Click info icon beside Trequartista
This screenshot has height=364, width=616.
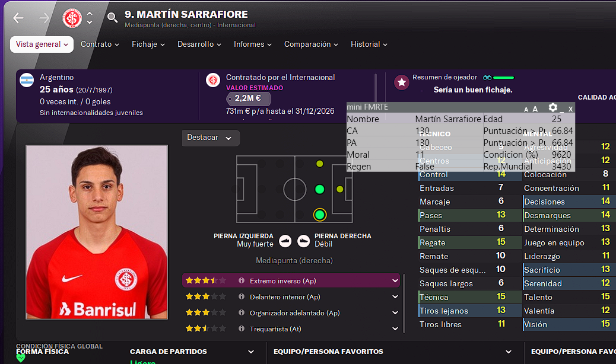click(242, 328)
